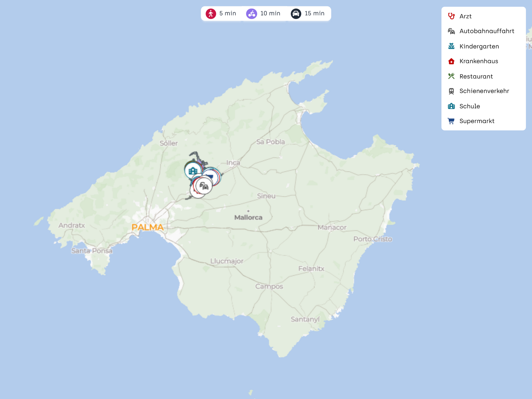Click the Llucmajor town label
This screenshot has width=532, height=399.
point(227,261)
